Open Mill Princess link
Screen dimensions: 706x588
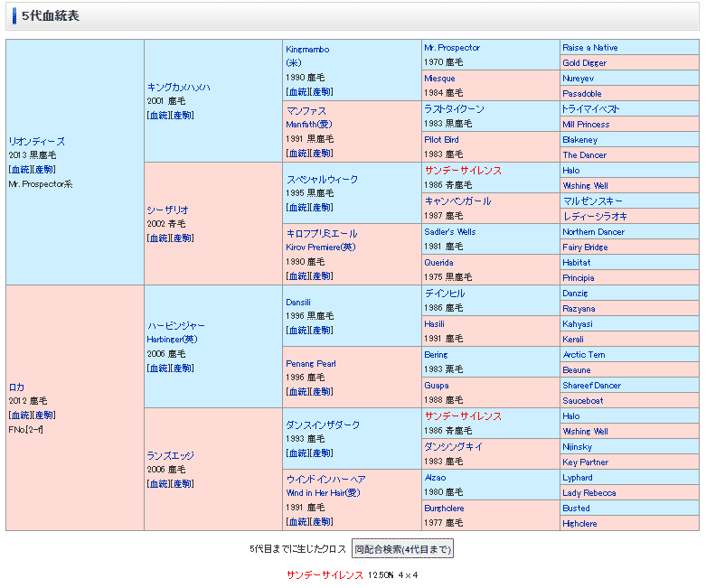(x=586, y=124)
